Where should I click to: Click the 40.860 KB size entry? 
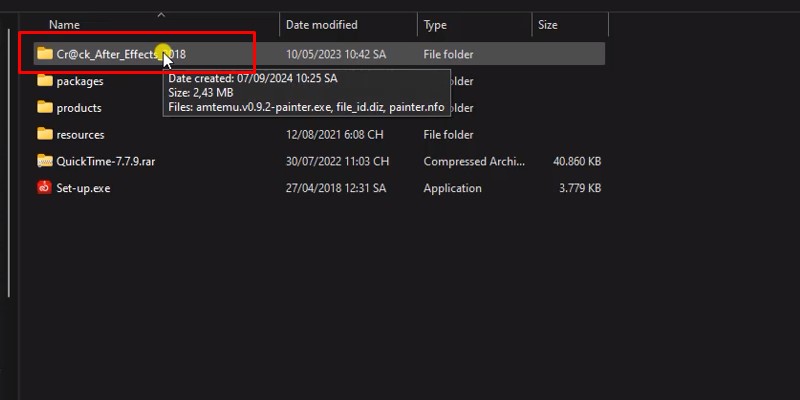[577, 161]
